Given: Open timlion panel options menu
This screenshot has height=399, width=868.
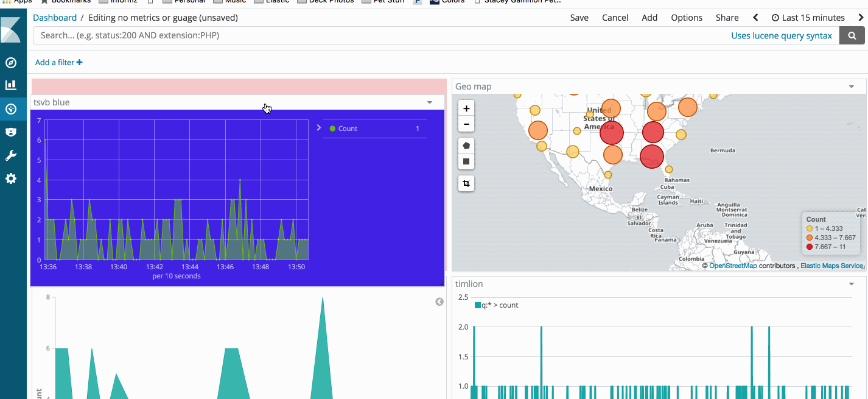Looking at the screenshot, I should pyautogui.click(x=852, y=284).
